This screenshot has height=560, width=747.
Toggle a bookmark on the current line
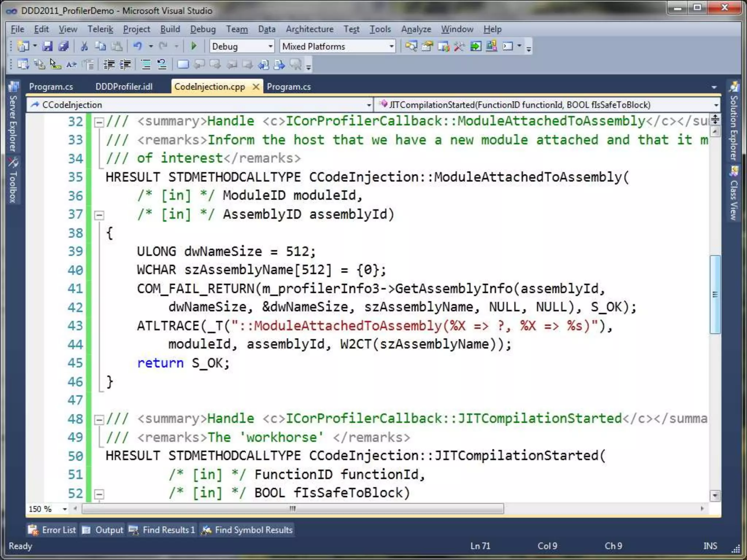coord(183,65)
